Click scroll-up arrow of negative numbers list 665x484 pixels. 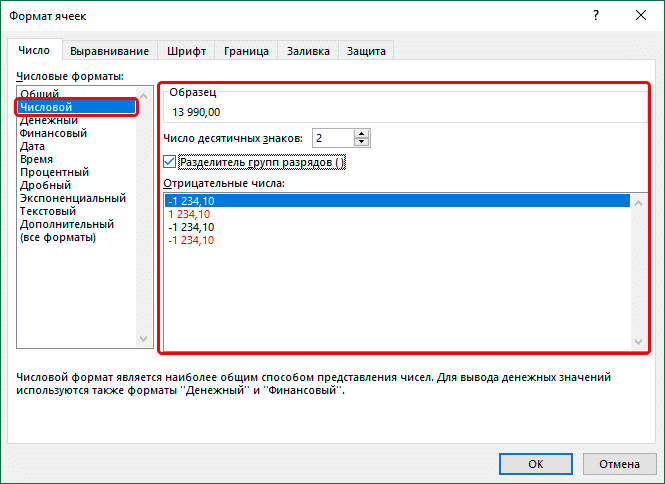638,203
